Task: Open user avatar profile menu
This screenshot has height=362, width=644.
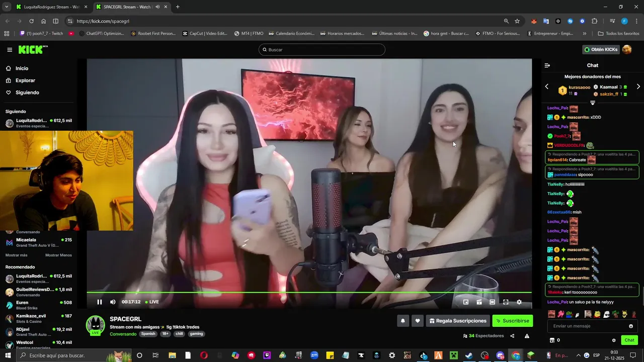Action: point(627,49)
